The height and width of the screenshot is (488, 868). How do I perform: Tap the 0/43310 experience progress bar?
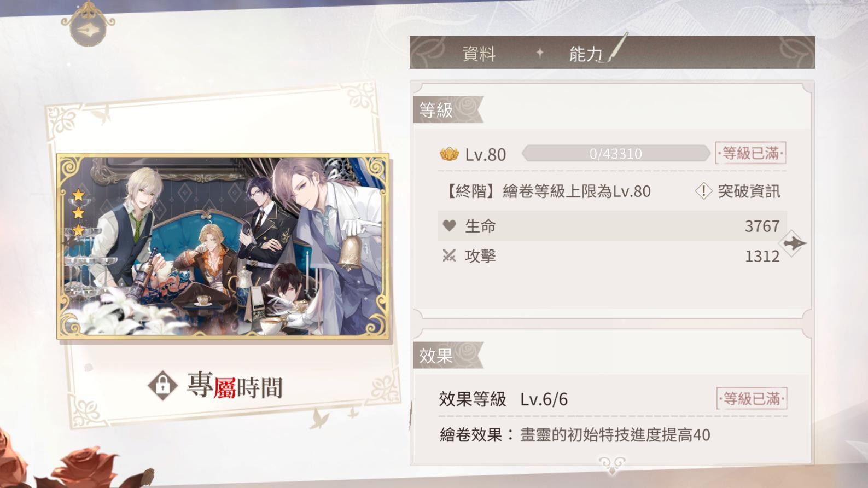[616, 154]
